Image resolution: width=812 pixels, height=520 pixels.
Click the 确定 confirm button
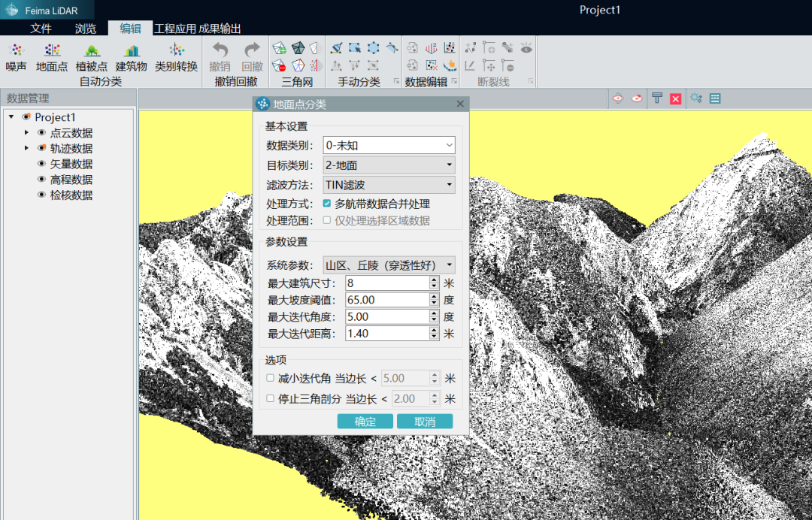click(x=365, y=422)
